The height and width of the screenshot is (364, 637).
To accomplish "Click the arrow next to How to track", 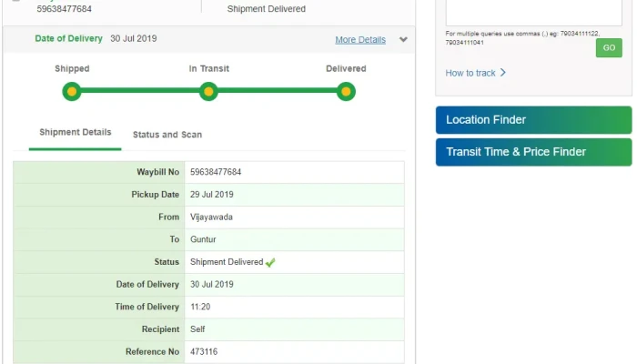I will click(503, 73).
